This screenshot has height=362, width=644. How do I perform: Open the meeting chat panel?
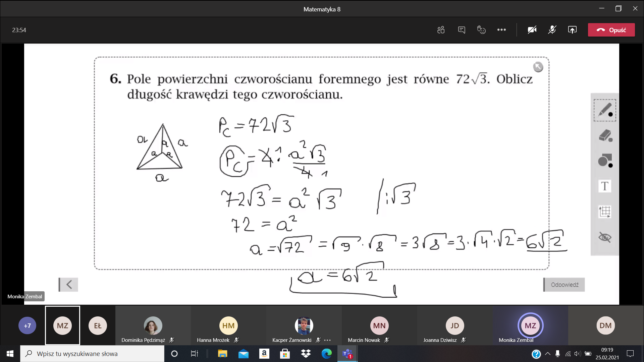tap(462, 30)
